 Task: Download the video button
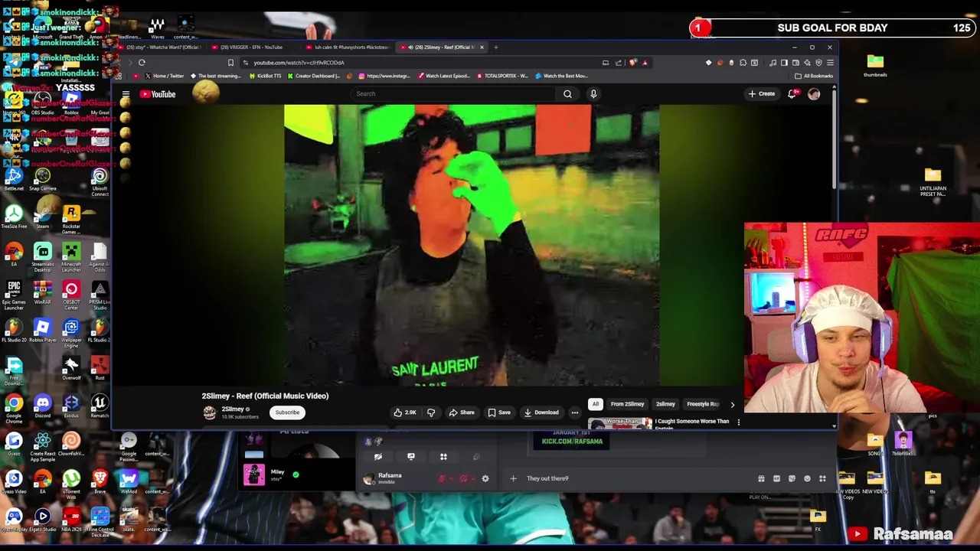(541, 412)
